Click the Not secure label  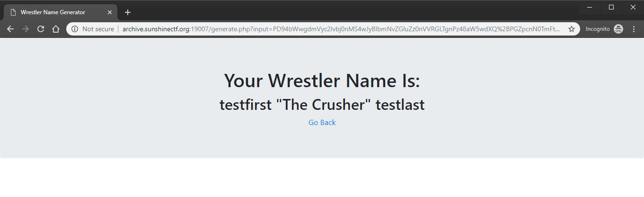point(98,29)
